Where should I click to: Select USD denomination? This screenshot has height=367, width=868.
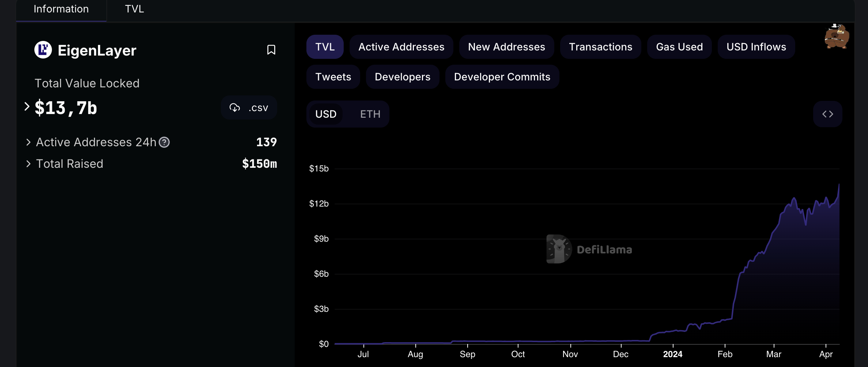pyautogui.click(x=326, y=114)
